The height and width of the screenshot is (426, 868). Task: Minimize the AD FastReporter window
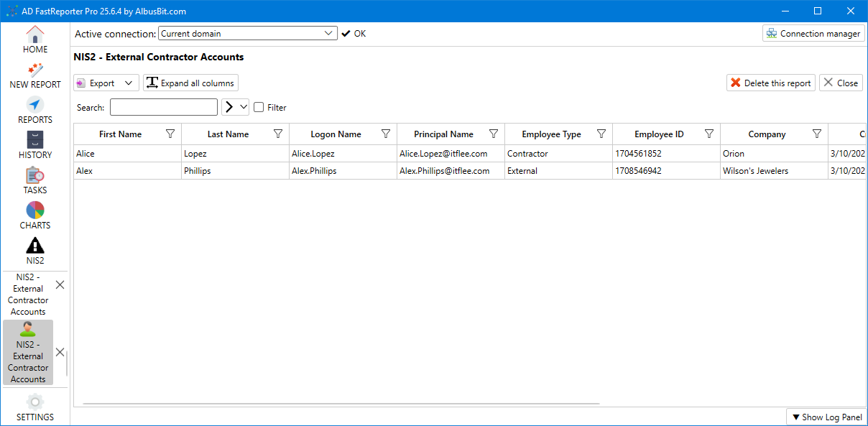point(785,11)
